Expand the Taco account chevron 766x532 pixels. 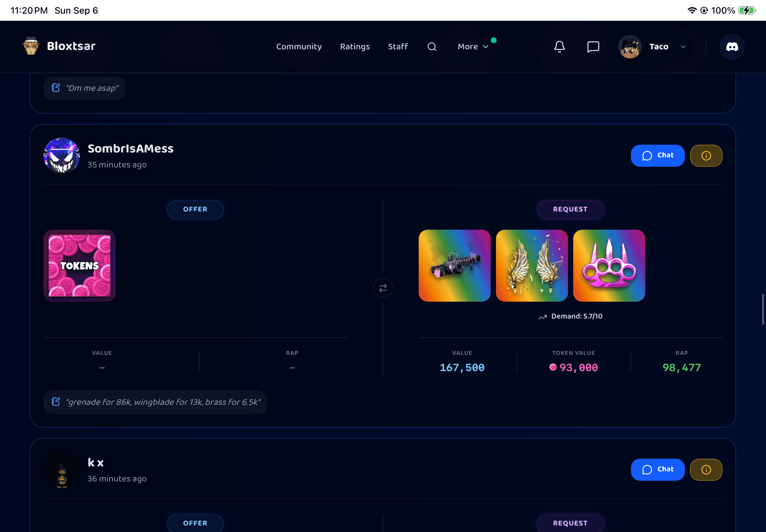tap(683, 47)
